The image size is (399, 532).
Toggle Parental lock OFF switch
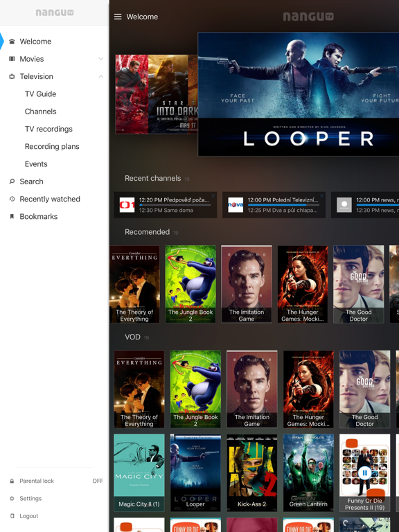point(98,481)
